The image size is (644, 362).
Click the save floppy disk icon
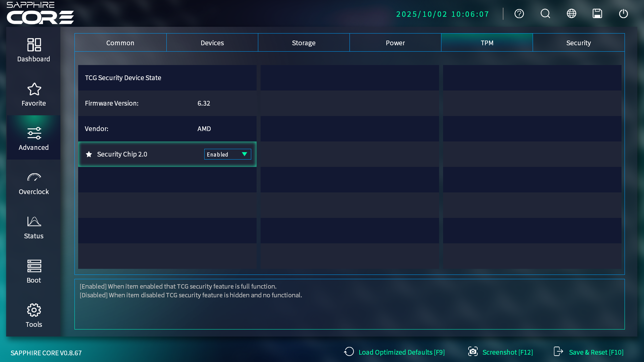point(597,14)
